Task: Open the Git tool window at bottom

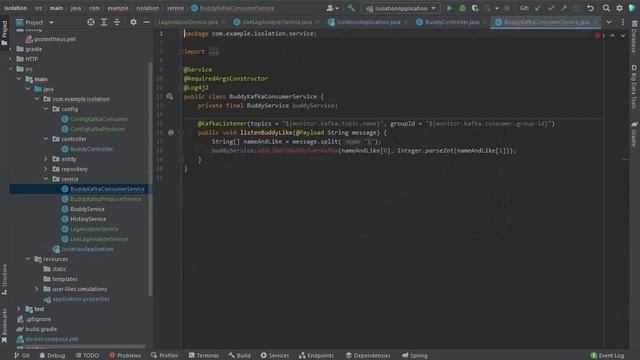Action: coord(22,356)
